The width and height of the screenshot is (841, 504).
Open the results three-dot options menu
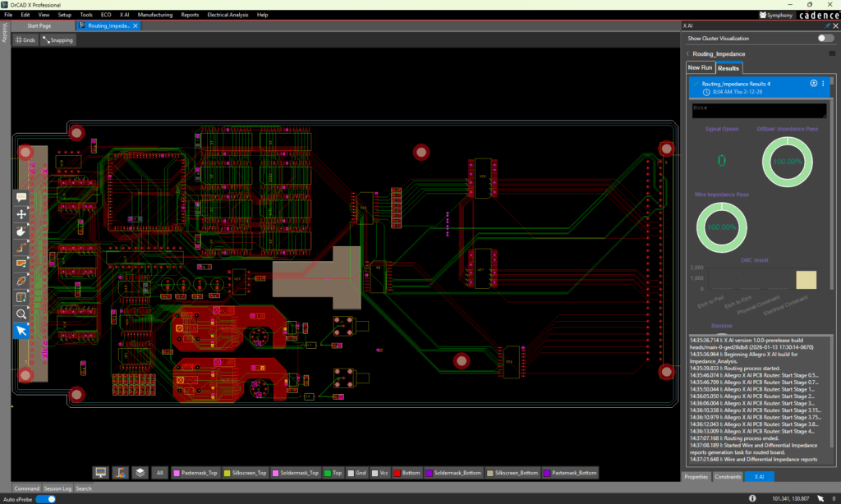point(823,84)
